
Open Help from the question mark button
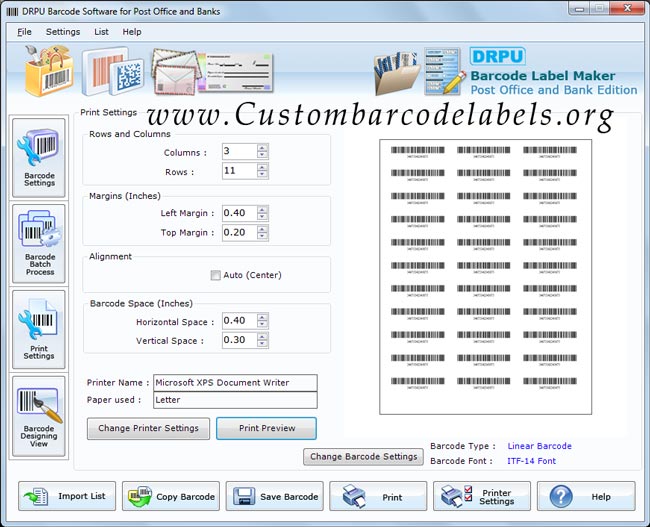(x=586, y=496)
